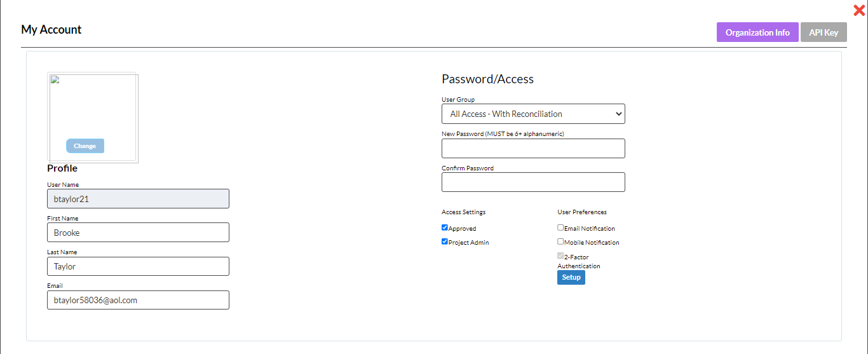The image size is (868, 354).
Task: Click the broken profile picture thumbnail
Action: [93, 118]
